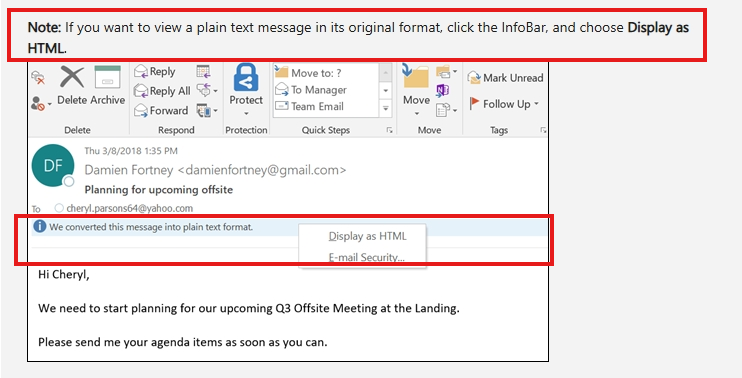The height and width of the screenshot is (378, 742).
Task: Forward the offsite planning email
Action: point(161,111)
